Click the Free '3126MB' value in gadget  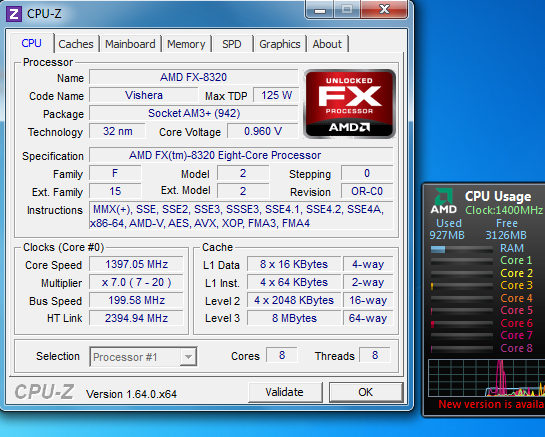pos(506,235)
